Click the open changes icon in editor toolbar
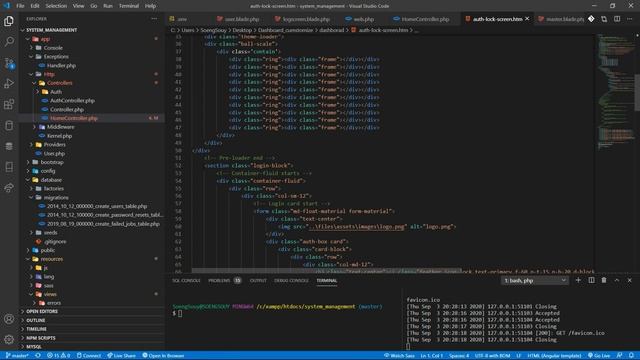 point(604,19)
